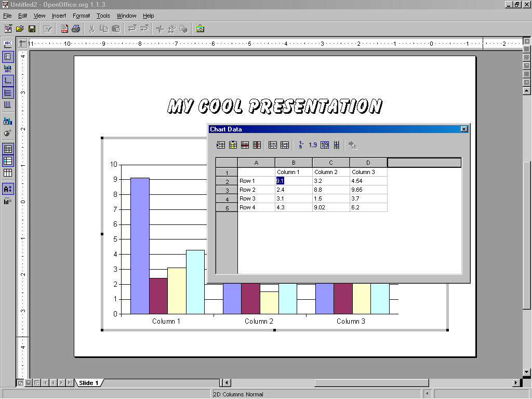Select the Slide 1 tab
Viewport: 532px width, 399px height.
click(x=89, y=383)
